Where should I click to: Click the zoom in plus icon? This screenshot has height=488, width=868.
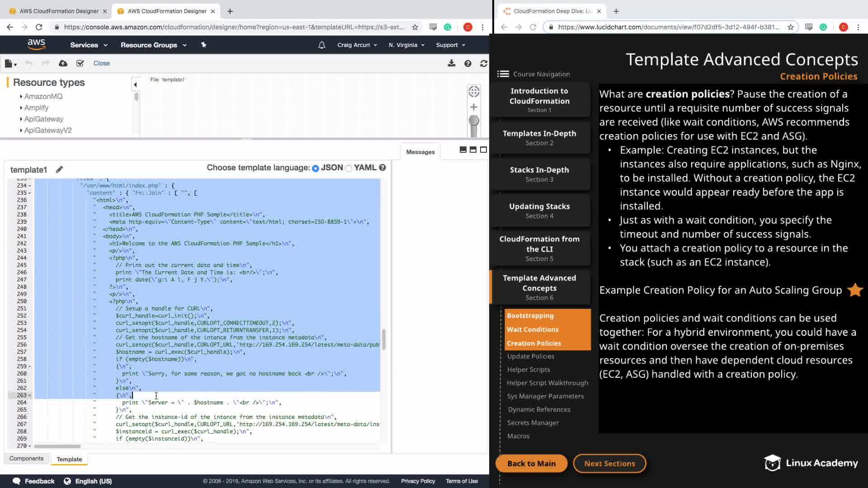tap(474, 107)
